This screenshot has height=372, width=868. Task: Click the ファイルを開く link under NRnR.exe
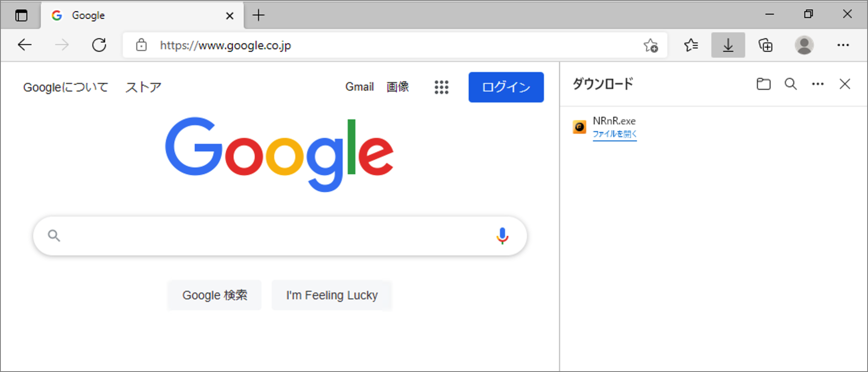pyautogui.click(x=615, y=134)
